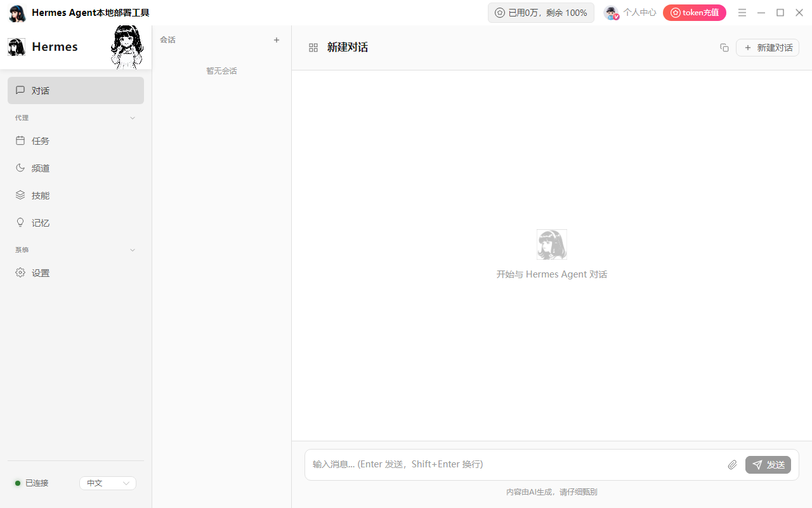Go to 频道 channels page
The width and height of the screenshot is (812, 508).
[75, 168]
